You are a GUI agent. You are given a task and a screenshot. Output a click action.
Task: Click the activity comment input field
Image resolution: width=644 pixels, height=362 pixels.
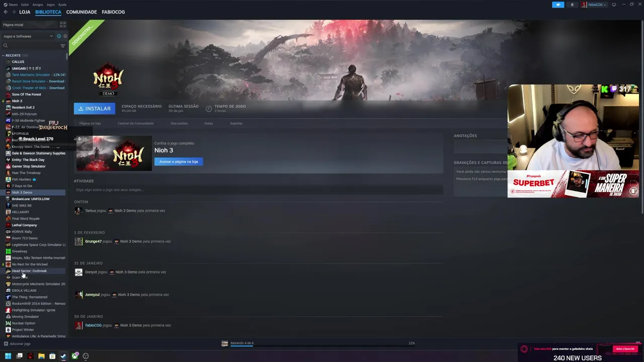259,190
